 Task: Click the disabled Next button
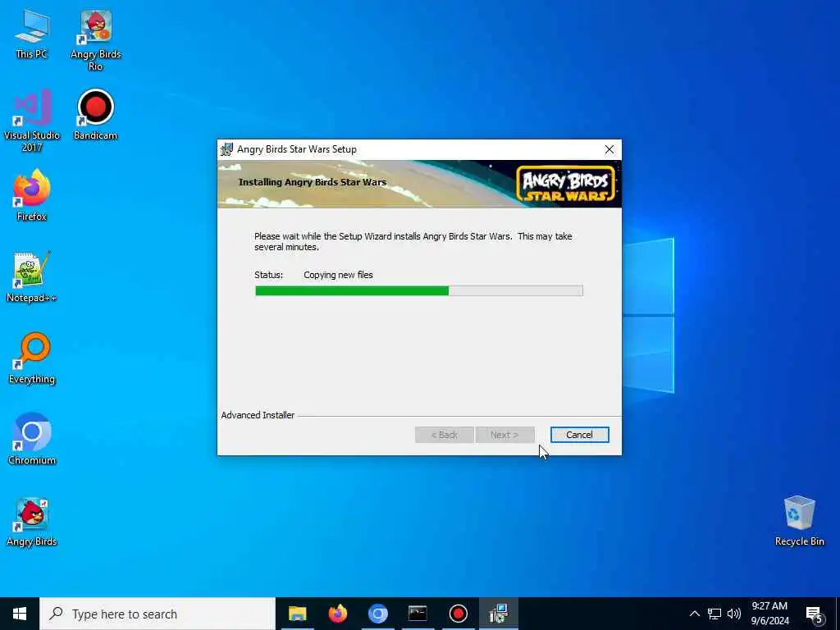pyautogui.click(x=504, y=435)
